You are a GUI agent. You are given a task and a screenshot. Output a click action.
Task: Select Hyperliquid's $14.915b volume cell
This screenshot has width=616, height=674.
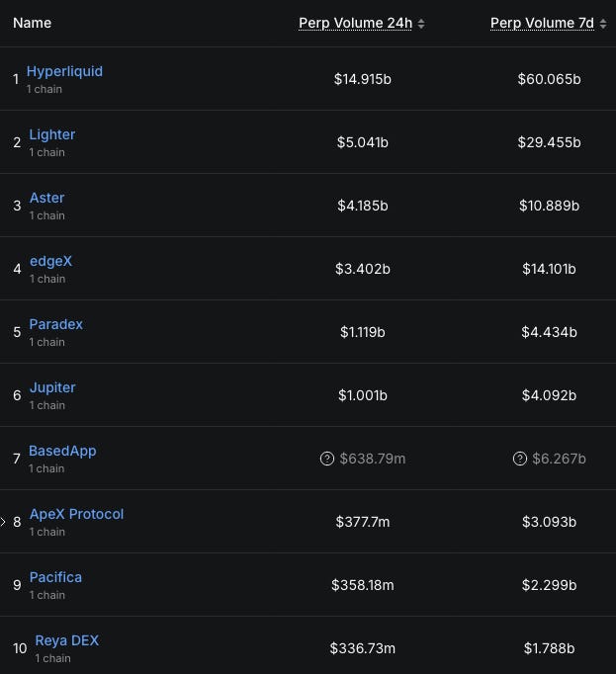click(x=363, y=79)
